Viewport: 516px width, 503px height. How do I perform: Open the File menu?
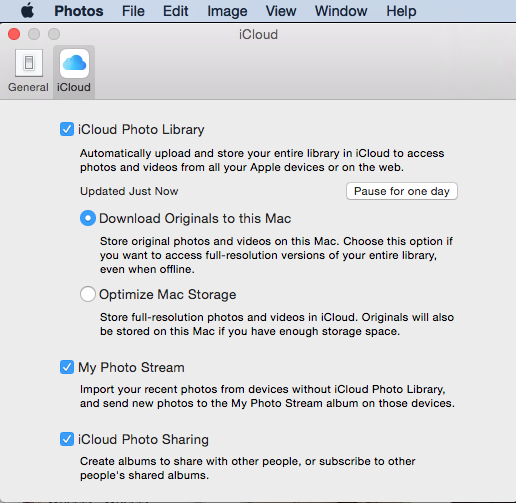click(133, 11)
